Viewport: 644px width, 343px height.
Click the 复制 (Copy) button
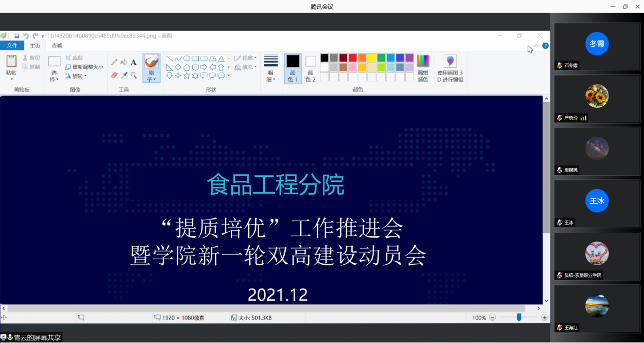point(31,67)
